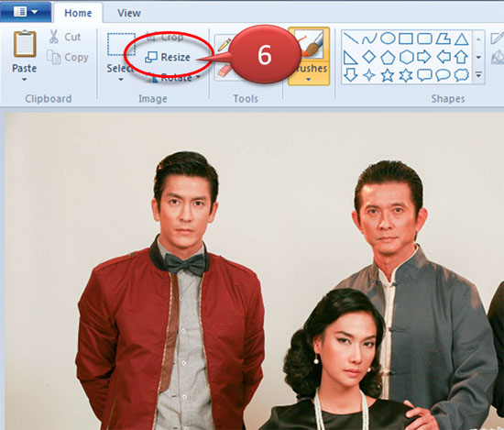This screenshot has height=430, width=504.
Task: Pick the Oval shape
Action: pyautogui.click(x=388, y=39)
